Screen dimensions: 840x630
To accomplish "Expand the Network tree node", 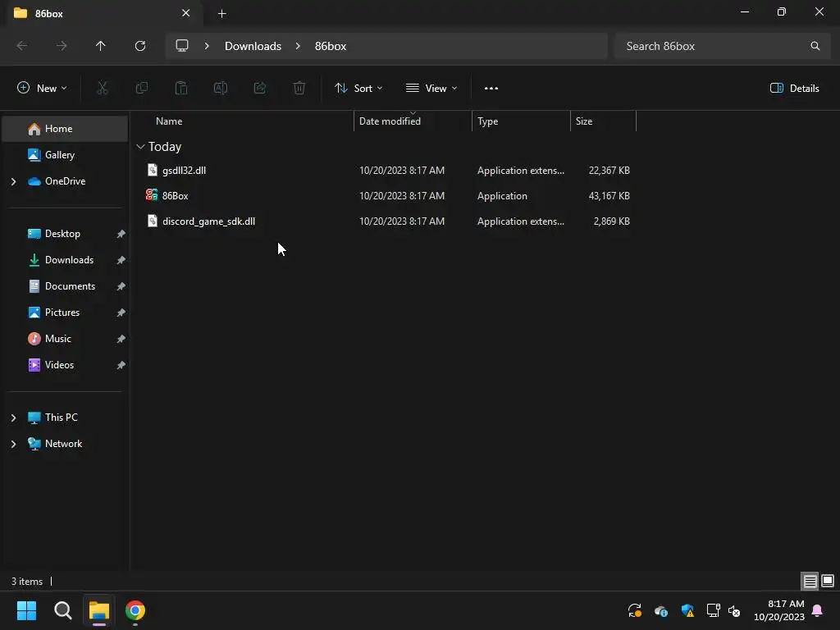I will (13, 444).
